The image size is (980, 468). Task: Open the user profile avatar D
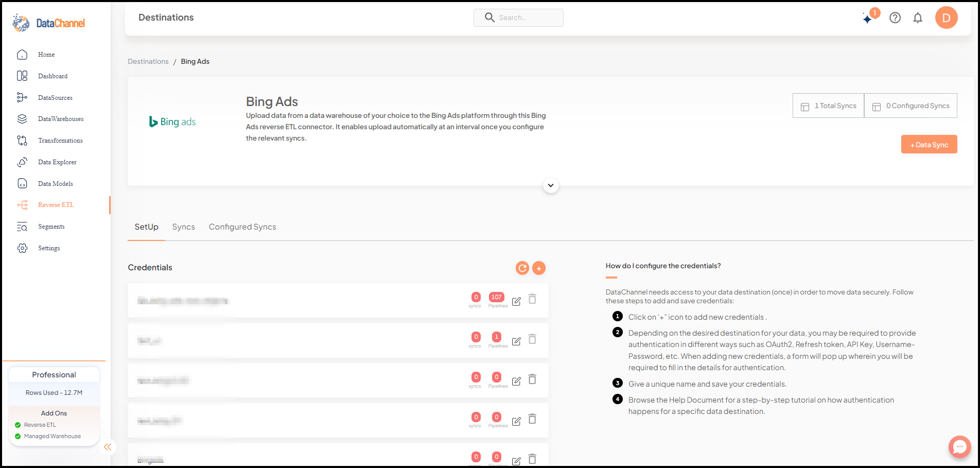click(x=946, y=18)
